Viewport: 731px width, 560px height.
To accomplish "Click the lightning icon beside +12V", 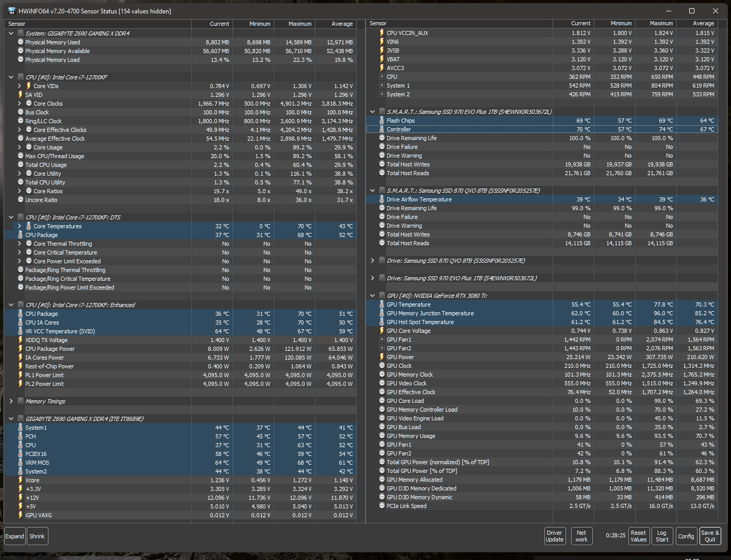I will pos(21,498).
